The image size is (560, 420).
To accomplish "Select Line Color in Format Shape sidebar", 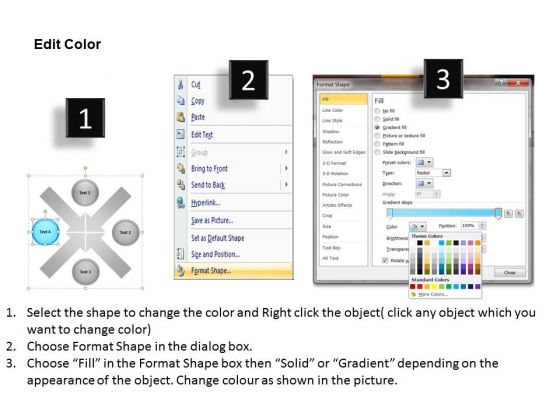I will [332, 110].
